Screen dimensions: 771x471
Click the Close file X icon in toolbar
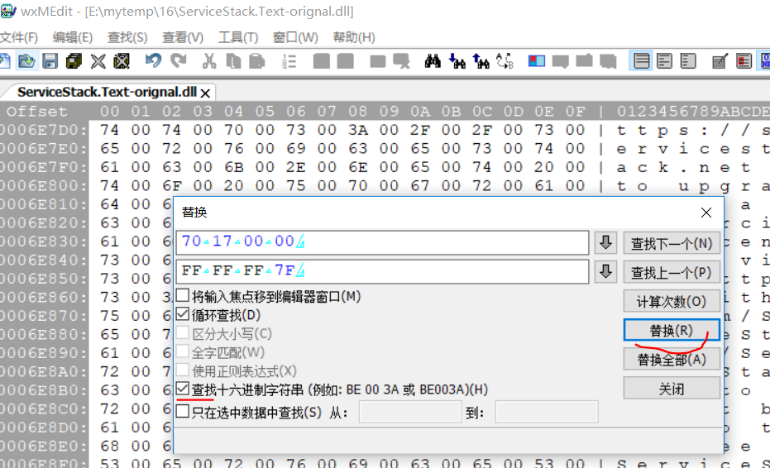[99, 62]
